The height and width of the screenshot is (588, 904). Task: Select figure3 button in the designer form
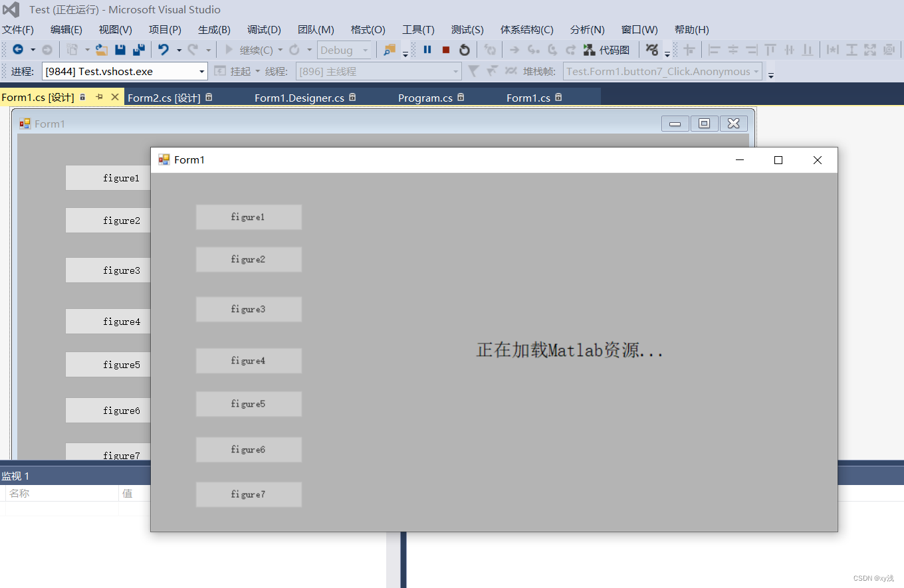pyautogui.click(x=108, y=270)
